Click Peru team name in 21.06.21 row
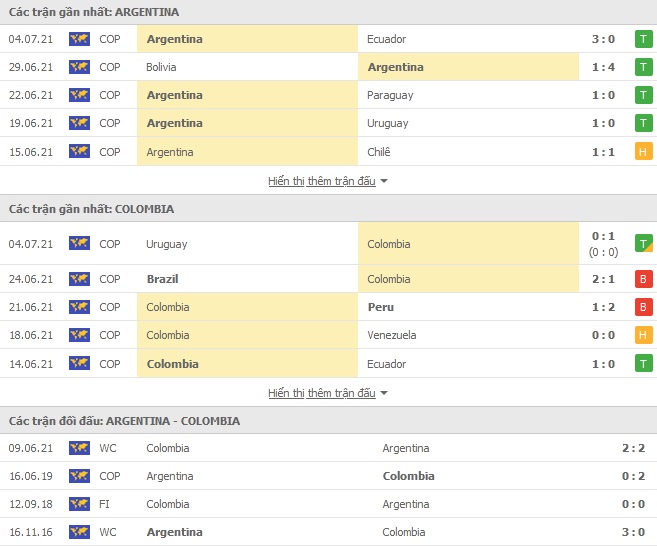 pos(381,307)
